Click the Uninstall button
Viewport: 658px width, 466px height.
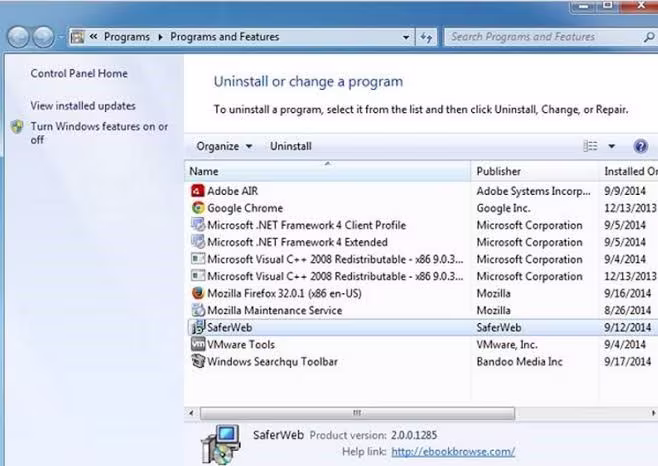291,146
